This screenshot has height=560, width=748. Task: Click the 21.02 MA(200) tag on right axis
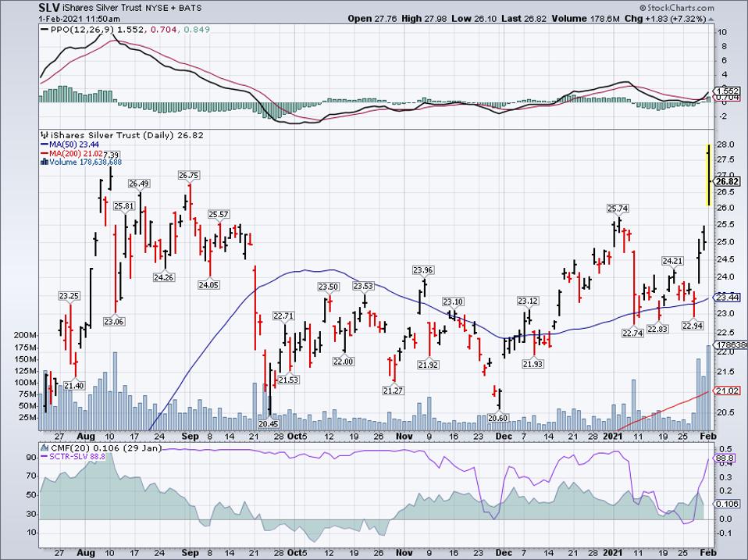tap(727, 391)
